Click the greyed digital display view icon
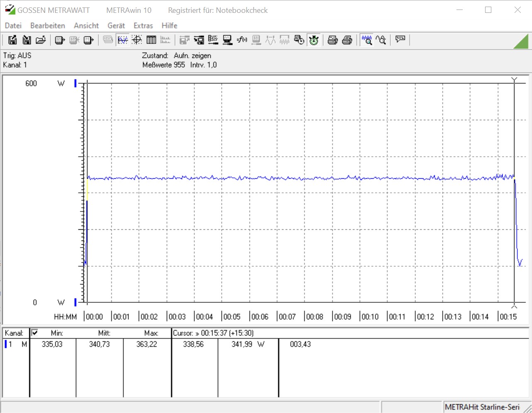 coord(108,40)
